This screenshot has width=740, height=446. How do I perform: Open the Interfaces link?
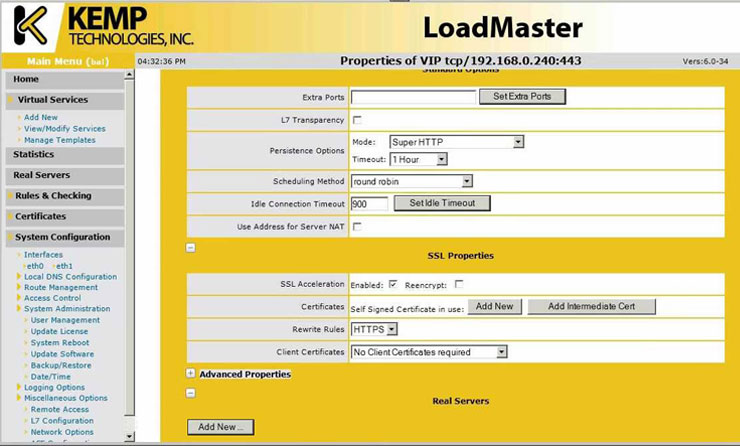43,255
